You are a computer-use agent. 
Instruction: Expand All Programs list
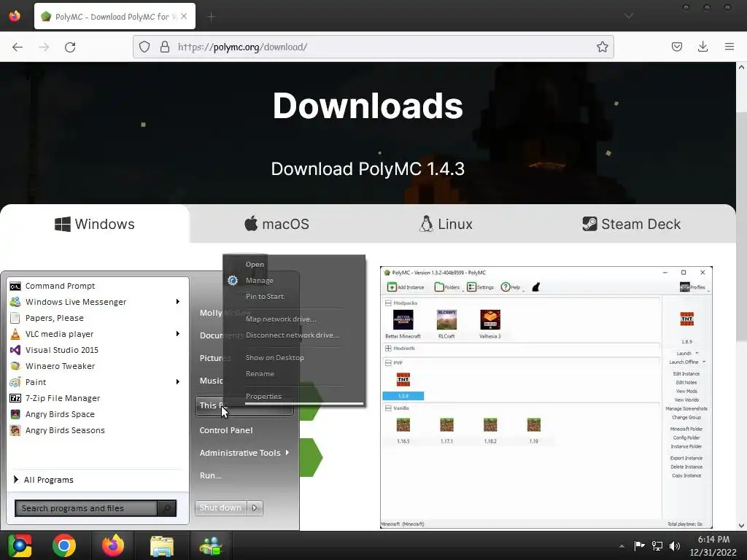click(44, 480)
